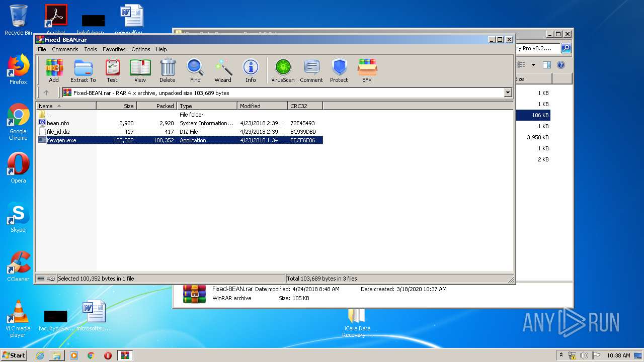The image size is (644, 362).
Task: Show hidden tray icons arrow
Action: [x=561, y=355]
